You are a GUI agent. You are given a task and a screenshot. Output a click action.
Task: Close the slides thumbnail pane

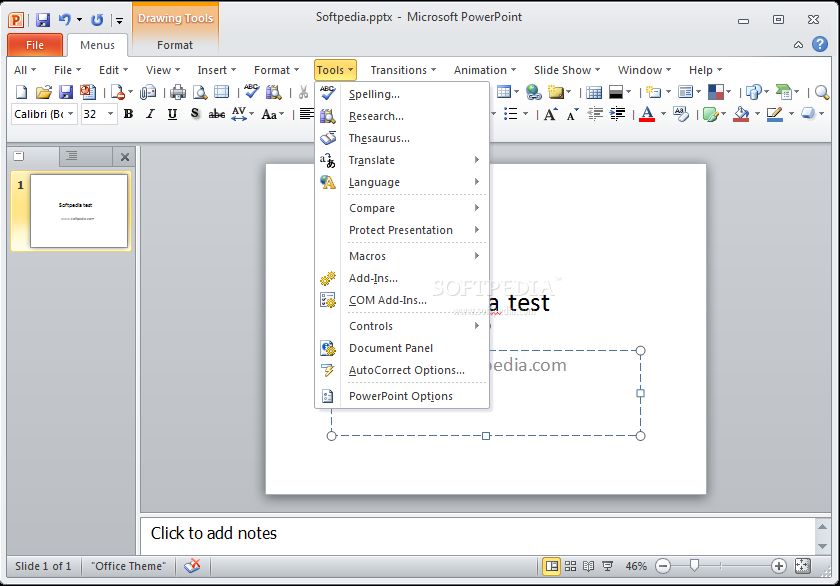pos(125,157)
